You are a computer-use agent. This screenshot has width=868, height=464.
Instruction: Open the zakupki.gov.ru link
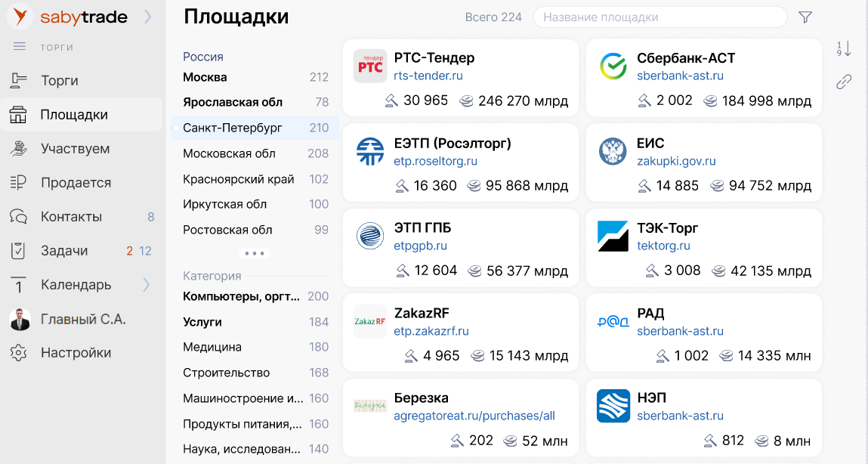pos(676,161)
